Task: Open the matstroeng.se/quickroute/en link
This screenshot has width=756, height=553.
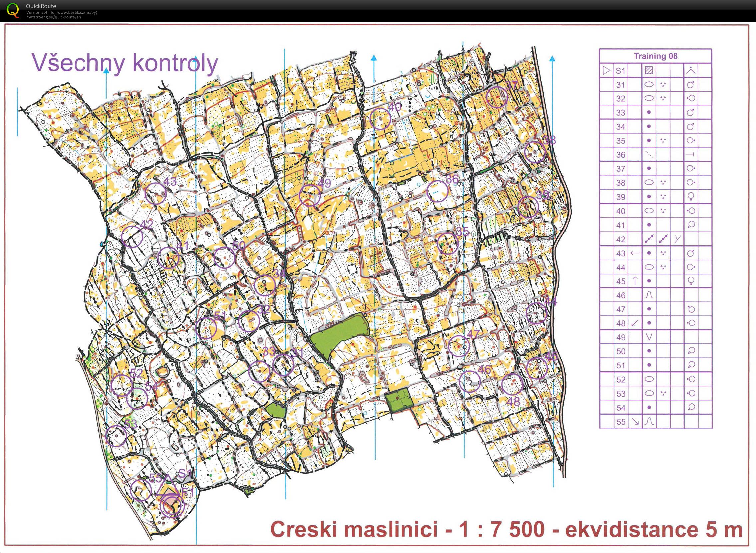Action: point(54,17)
